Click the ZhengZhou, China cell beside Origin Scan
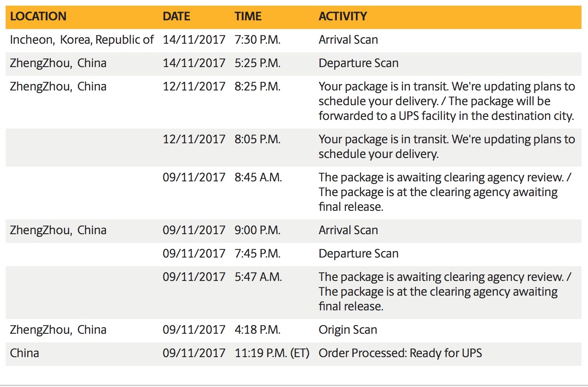 [x=58, y=330]
